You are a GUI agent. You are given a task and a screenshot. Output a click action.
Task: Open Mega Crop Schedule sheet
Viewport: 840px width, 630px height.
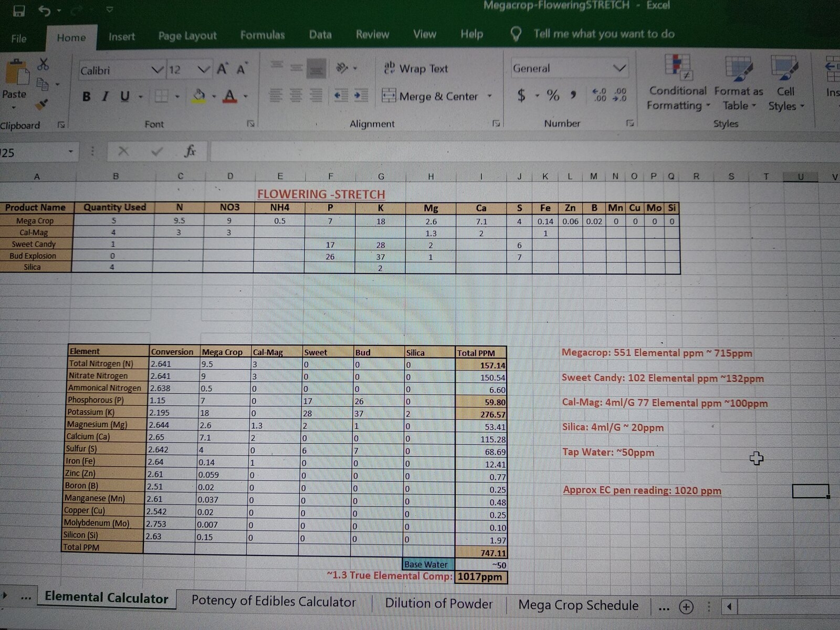click(x=579, y=605)
